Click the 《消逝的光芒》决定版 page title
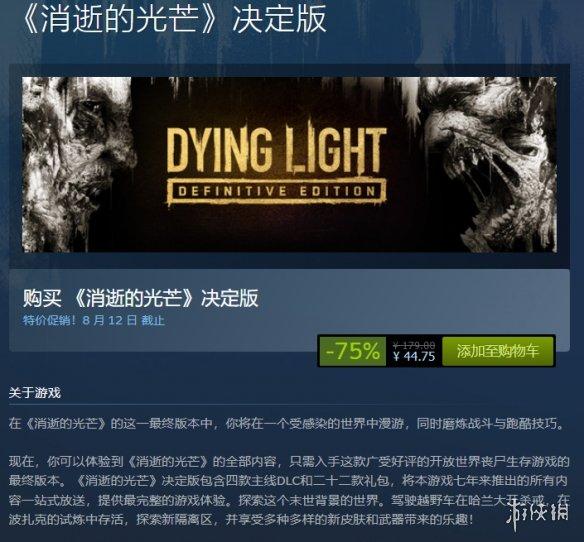Viewport: 584px width, 542px height. (x=175, y=19)
